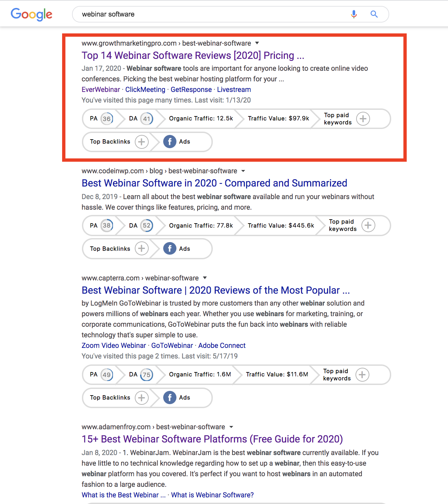The height and width of the screenshot is (504, 448).
Task: Open the dropdown arrow beside growthmarketingpro.com URL
Action: point(257,43)
